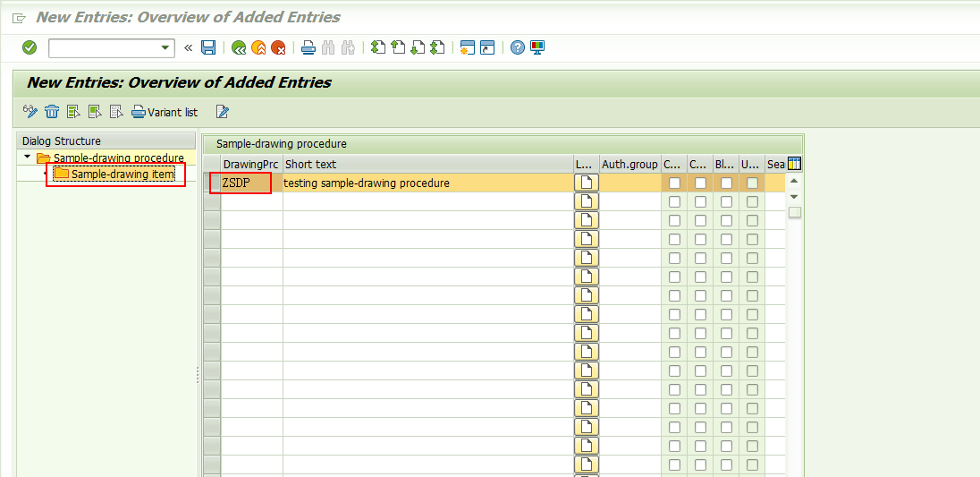980x477 pixels.
Task: Click the red Cancel icon
Action: 278,47
